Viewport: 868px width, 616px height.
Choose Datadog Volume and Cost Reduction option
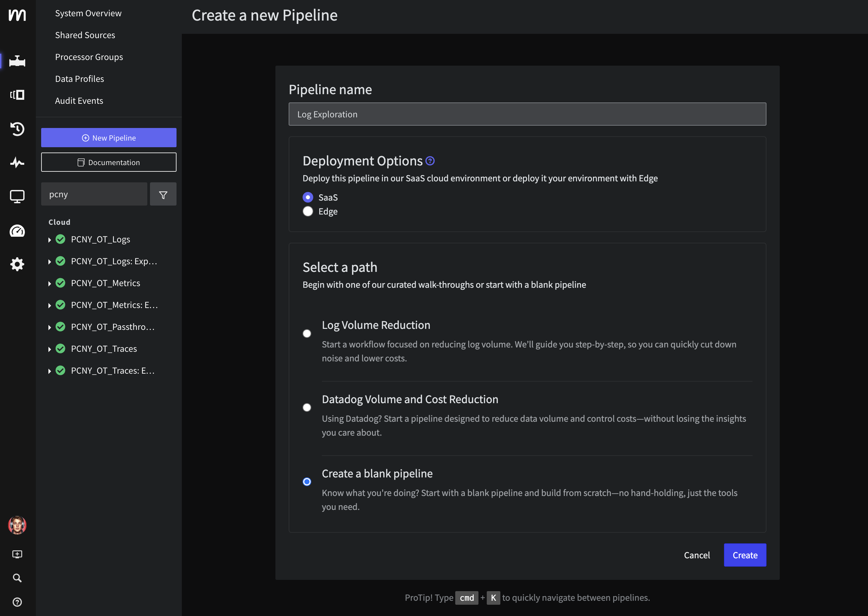(307, 407)
